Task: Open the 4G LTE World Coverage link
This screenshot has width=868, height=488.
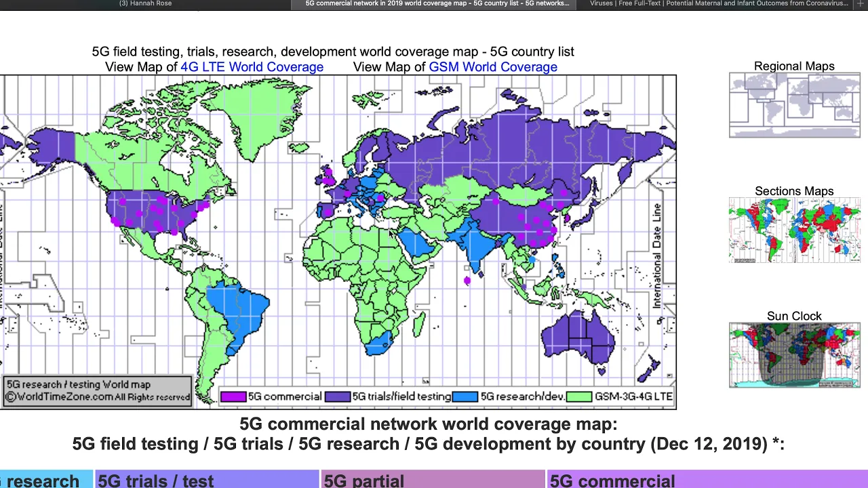Action: pos(252,67)
